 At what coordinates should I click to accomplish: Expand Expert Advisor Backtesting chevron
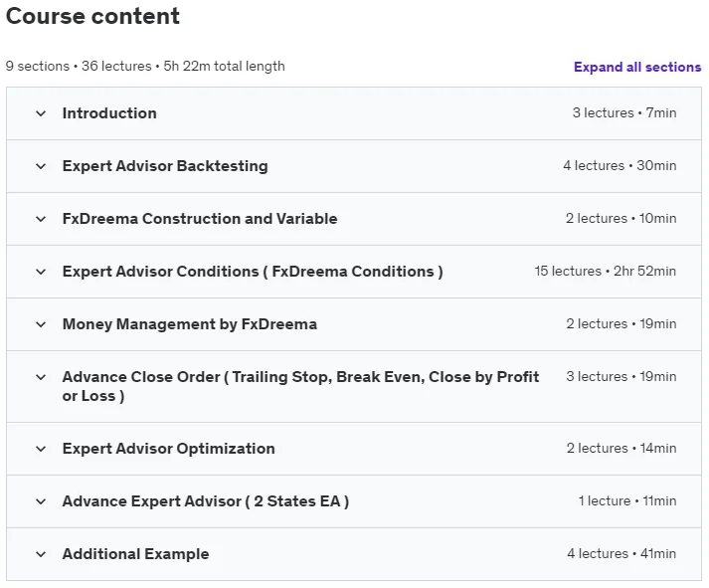coord(41,166)
